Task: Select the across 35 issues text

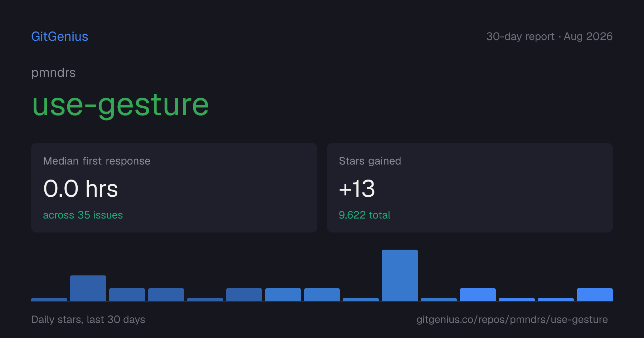Action: (x=83, y=215)
